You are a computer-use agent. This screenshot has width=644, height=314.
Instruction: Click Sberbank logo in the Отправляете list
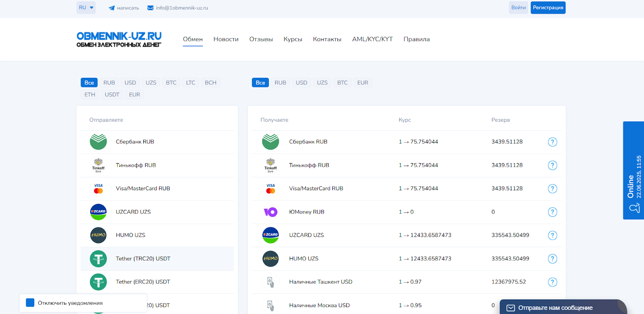pyautogui.click(x=98, y=142)
